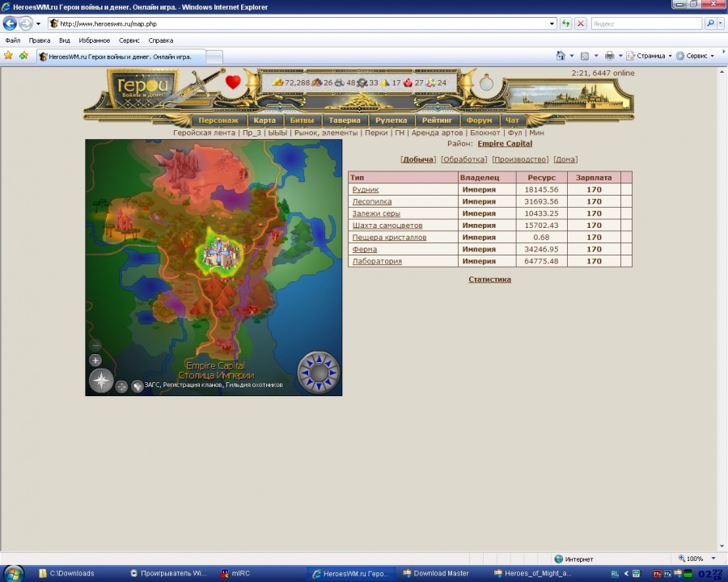Click the Рулетка navigation button
This screenshot has width=728, height=582.
click(x=392, y=120)
